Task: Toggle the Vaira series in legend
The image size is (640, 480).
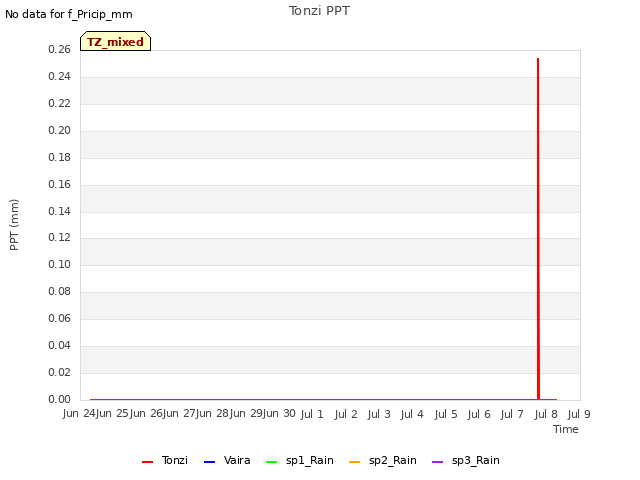Action: pos(227,460)
